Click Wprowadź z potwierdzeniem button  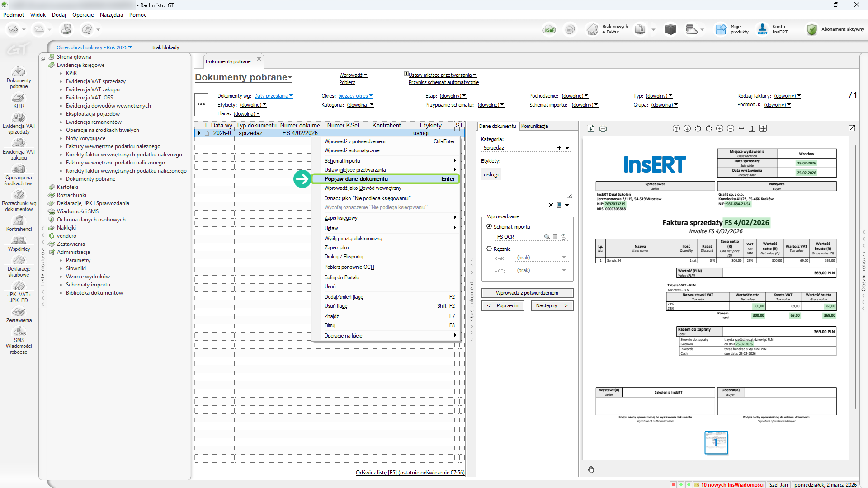[527, 293]
